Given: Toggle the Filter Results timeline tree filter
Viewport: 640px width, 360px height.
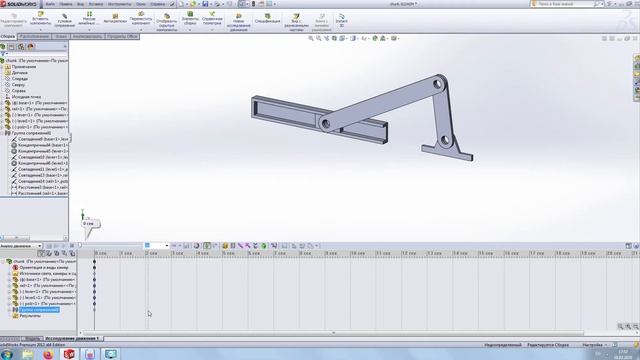Looking at the screenshot, I should tap(72, 253).
